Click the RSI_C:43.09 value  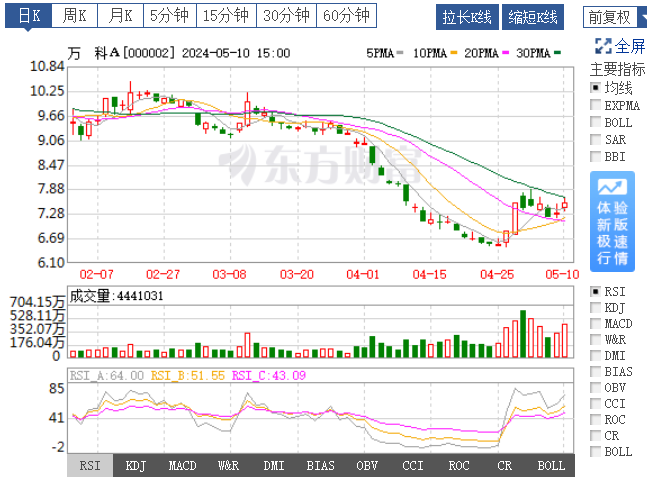click(269, 376)
